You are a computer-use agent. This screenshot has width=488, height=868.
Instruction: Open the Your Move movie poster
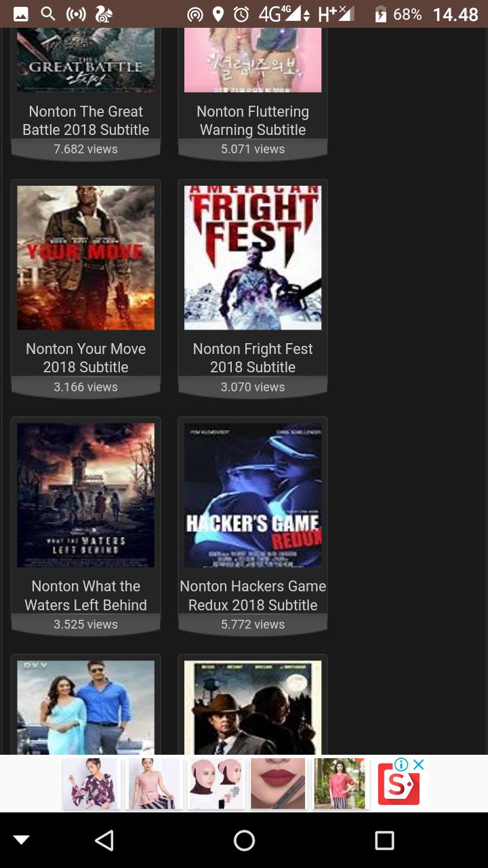pyautogui.click(x=86, y=258)
